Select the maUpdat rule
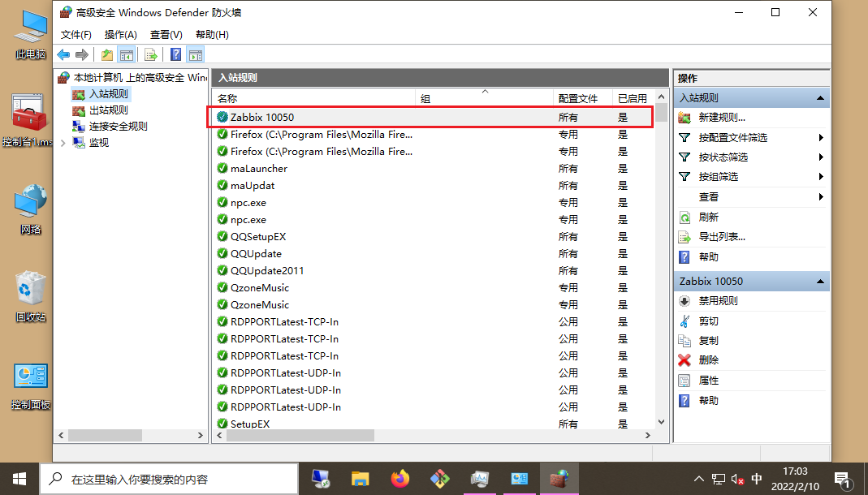Image resolution: width=868 pixels, height=495 pixels. coord(253,185)
